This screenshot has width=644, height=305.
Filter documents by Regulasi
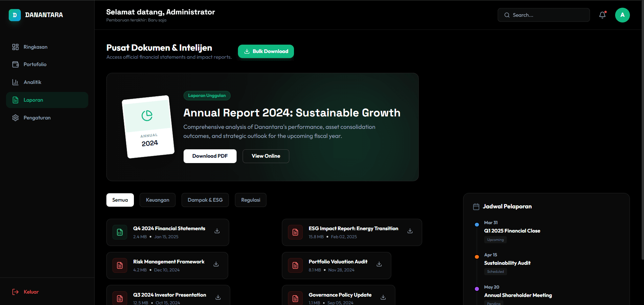click(x=250, y=200)
